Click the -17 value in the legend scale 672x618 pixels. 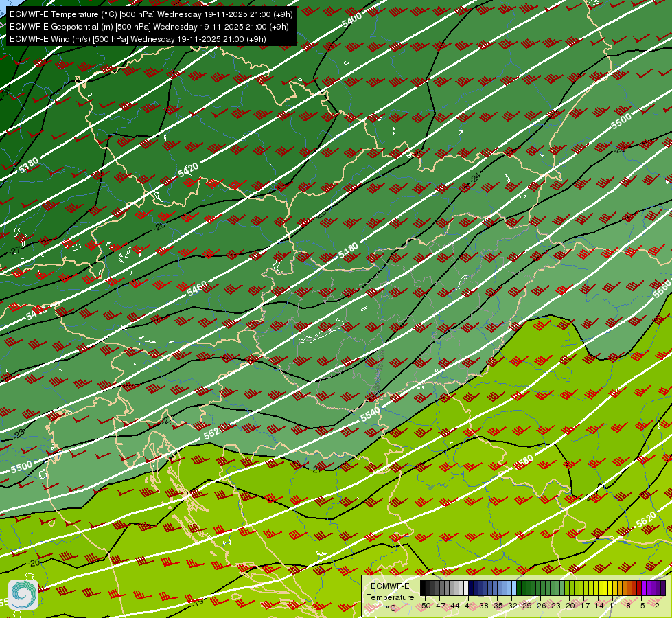pos(583,606)
